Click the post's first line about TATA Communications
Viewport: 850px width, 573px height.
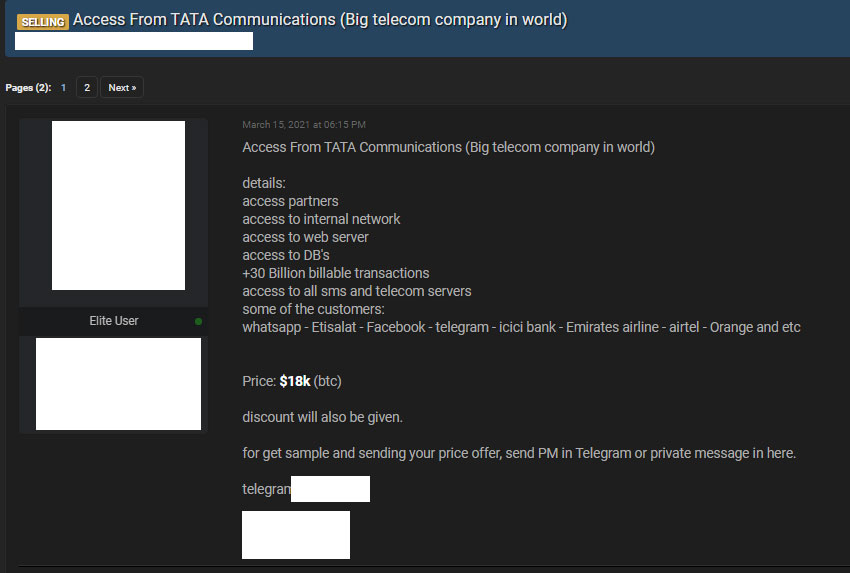448,147
